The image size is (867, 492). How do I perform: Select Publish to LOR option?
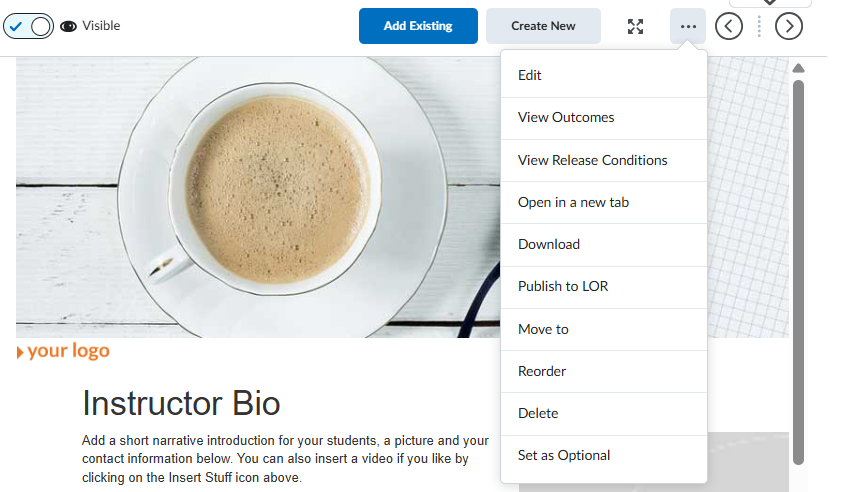pos(563,286)
